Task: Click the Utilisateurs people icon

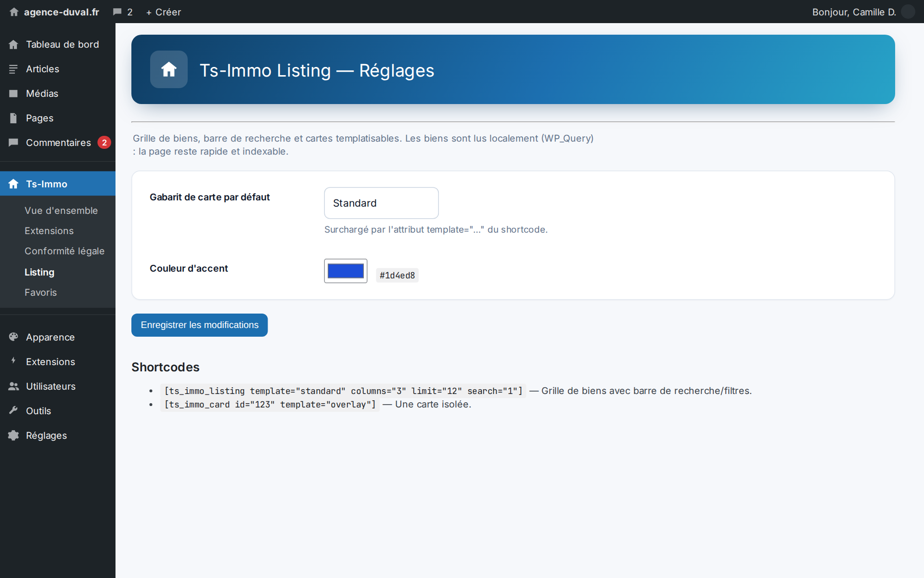Action: click(13, 386)
